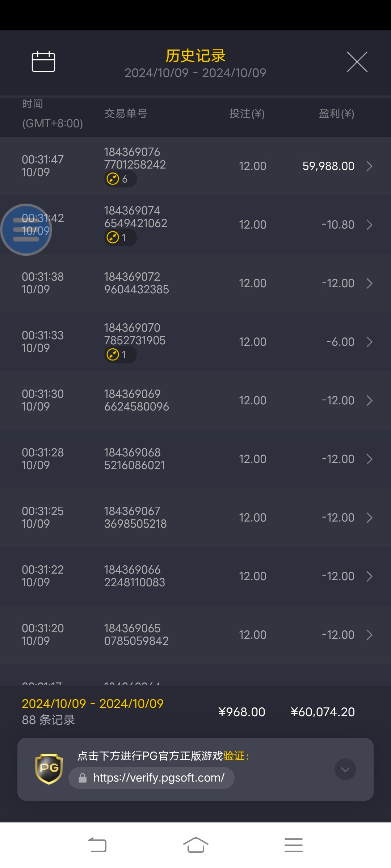Viewport: 391px width, 868px height.
Task: Tap the 历史记录 date range title
Action: pyautogui.click(x=195, y=64)
